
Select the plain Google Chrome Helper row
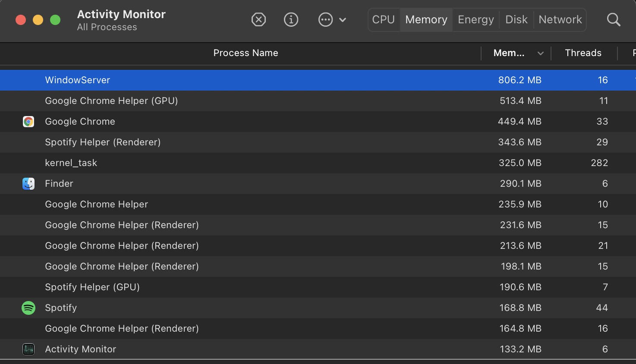tap(318, 204)
